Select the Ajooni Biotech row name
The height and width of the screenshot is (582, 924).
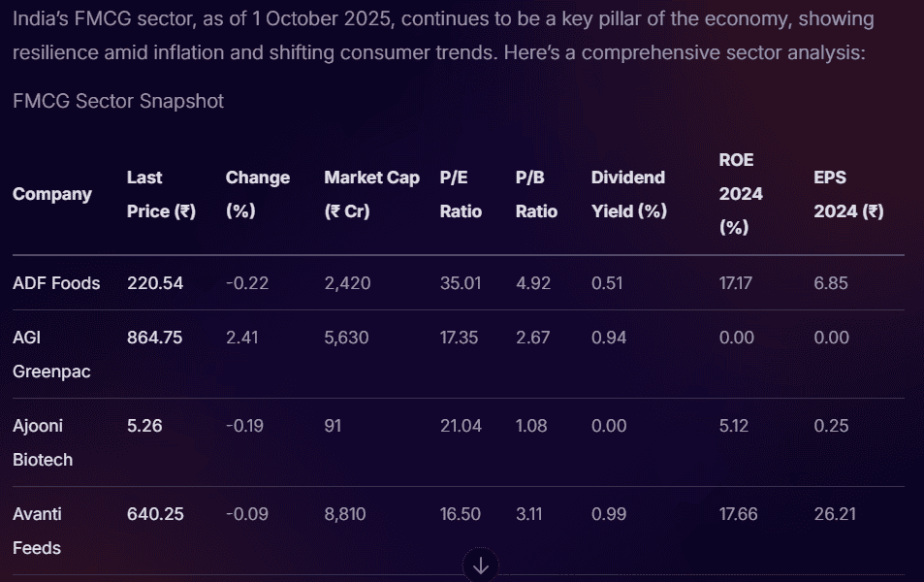coord(43,442)
